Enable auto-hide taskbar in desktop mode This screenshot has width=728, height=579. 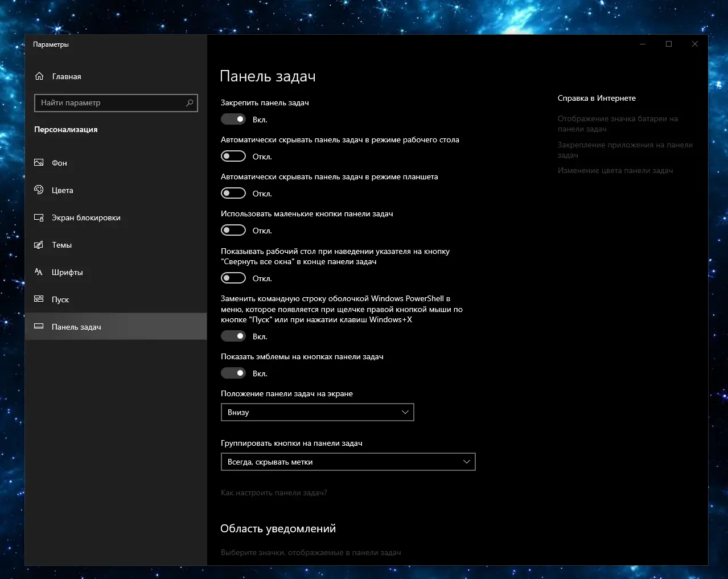(233, 156)
